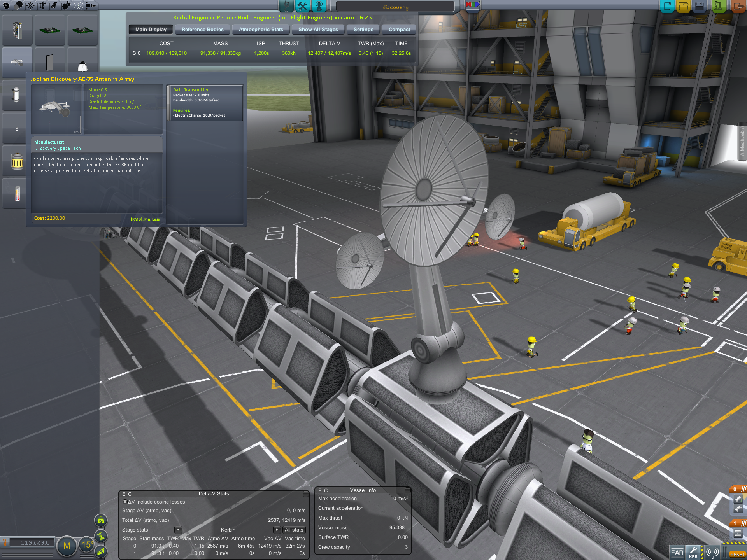Click the RESET staging button
Image resolution: width=747 pixels, height=560 pixels.
pos(737,555)
